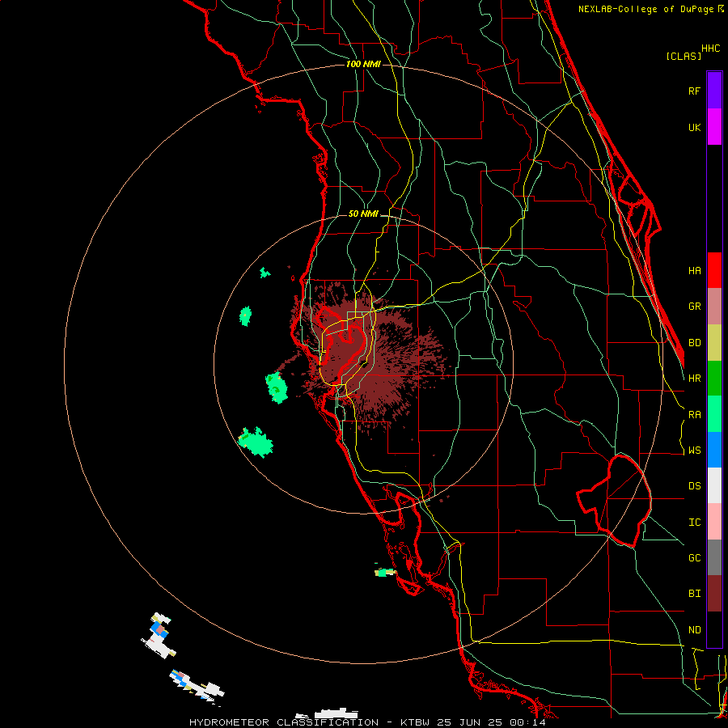Screen dimensions: 728x728
Task: Click the white DS legend color swatch
Action: pos(714,485)
